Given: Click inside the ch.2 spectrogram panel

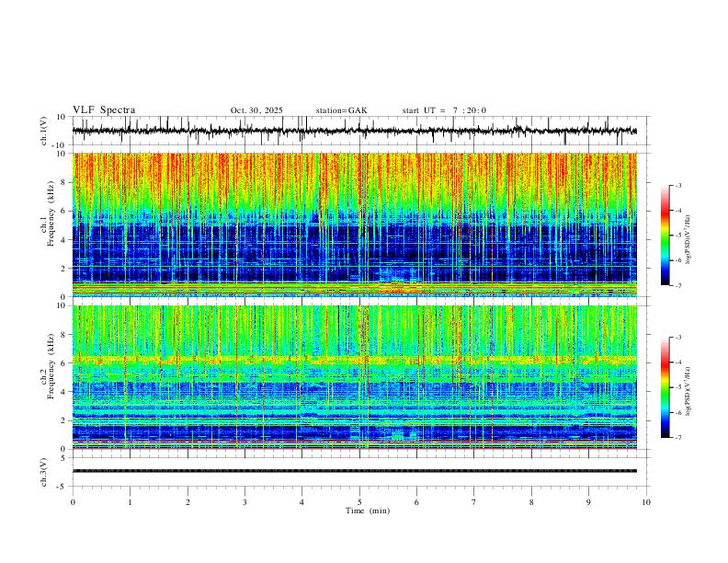Looking at the screenshot, I should (354, 377).
